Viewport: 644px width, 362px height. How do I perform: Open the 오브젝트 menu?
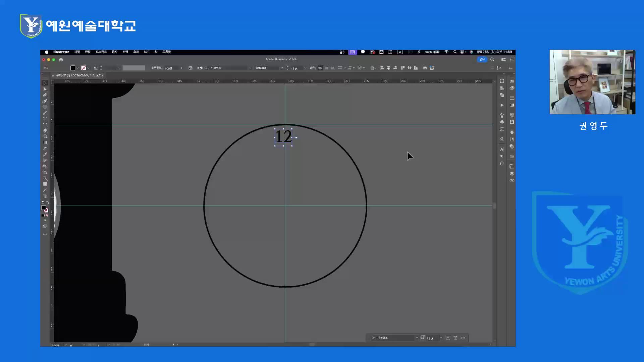(x=101, y=52)
